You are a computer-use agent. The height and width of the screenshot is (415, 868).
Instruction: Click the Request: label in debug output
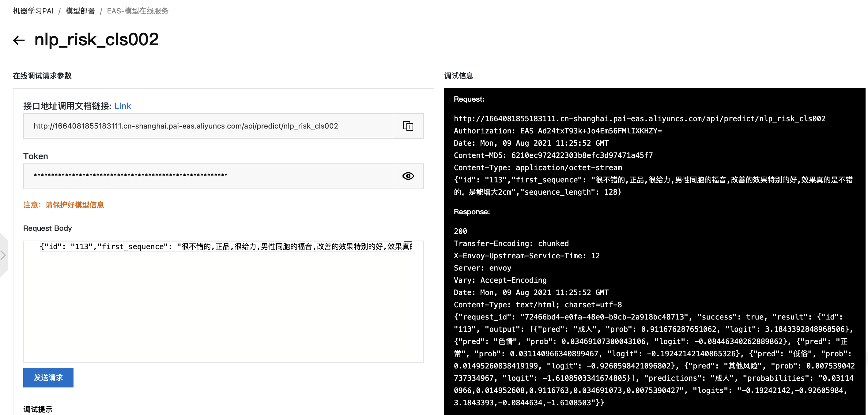(x=469, y=99)
